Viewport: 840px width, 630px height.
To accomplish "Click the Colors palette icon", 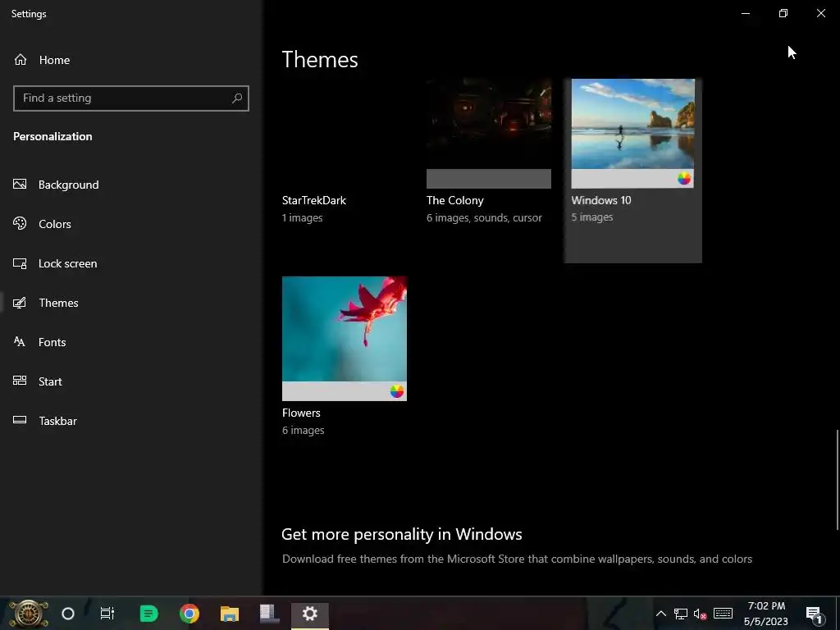I will (x=20, y=223).
